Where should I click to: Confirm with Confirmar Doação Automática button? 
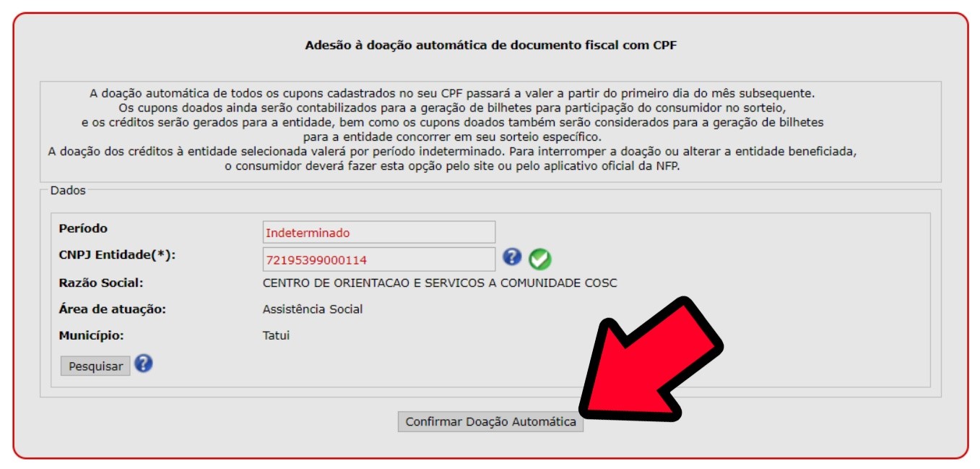coord(490,422)
